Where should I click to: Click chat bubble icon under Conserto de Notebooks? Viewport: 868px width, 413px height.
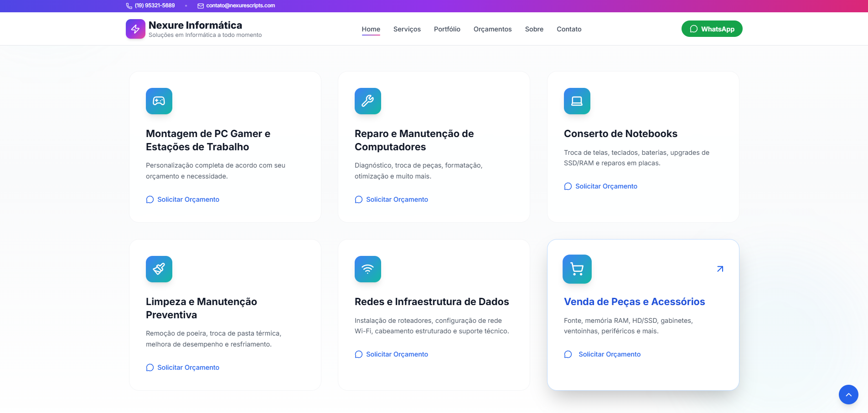point(568,186)
